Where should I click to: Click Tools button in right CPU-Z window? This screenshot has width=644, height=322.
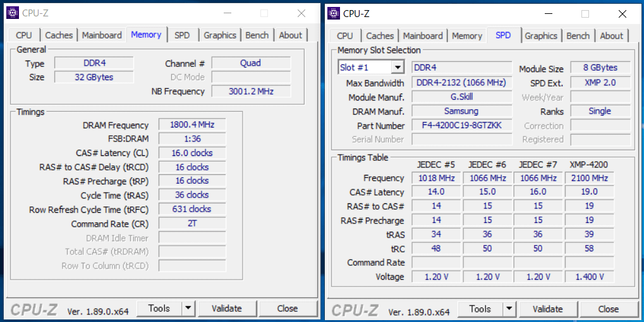pyautogui.click(x=480, y=309)
